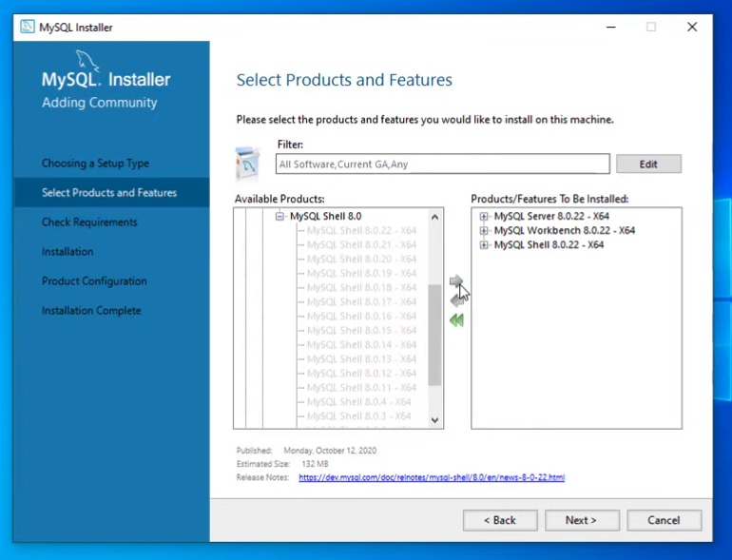Screen dimensions: 732x560
Task: Minimize the MySQL Installer window
Action: 610,27
